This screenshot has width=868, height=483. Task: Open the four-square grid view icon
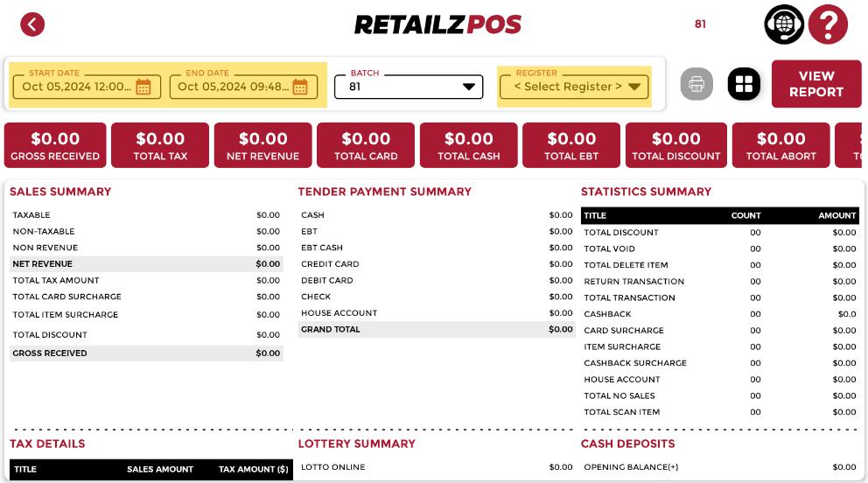(744, 84)
